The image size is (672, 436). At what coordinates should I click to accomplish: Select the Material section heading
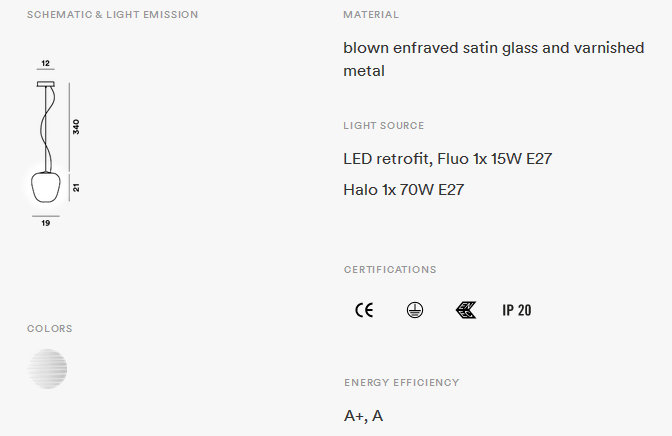point(371,15)
